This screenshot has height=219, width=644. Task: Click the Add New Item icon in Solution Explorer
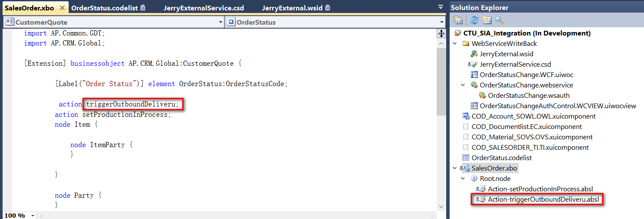point(487,20)
